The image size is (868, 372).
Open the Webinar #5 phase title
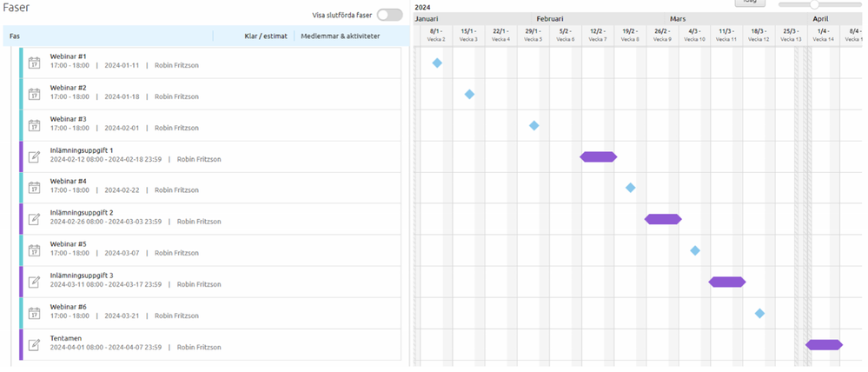68,244
